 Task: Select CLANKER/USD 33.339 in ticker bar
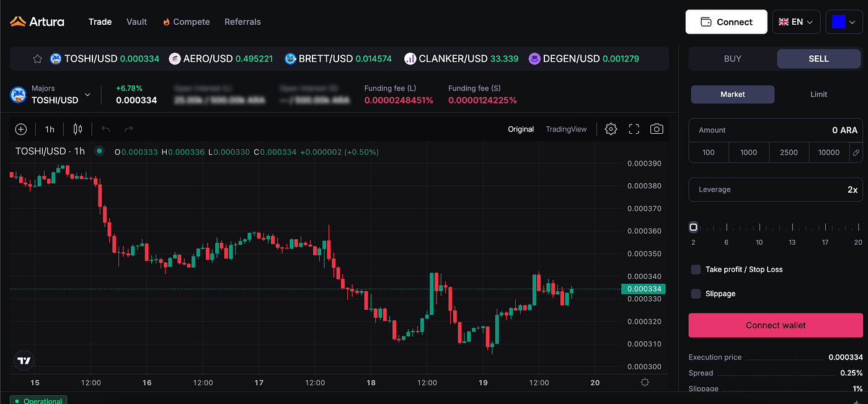(x=461, y=59)
